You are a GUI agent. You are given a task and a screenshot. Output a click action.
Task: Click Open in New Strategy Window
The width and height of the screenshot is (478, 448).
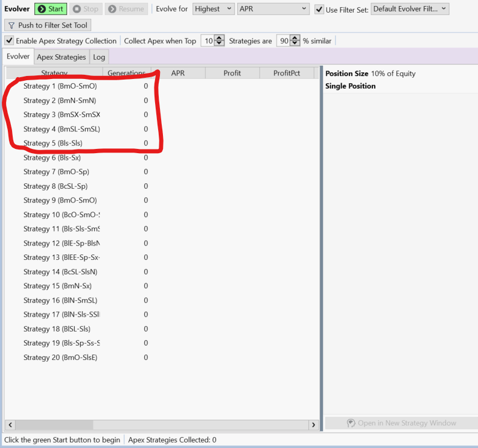pos(401,423)
